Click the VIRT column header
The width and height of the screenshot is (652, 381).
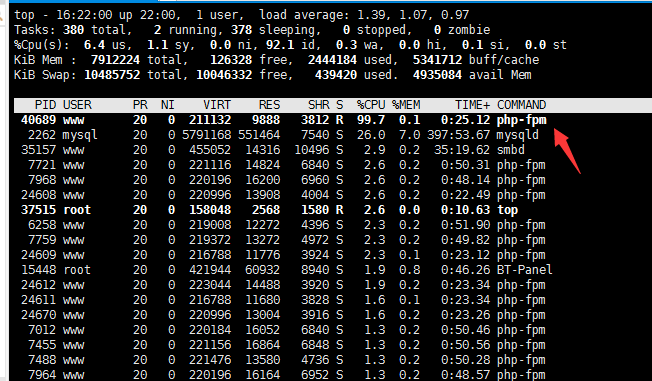coord(217,105)
